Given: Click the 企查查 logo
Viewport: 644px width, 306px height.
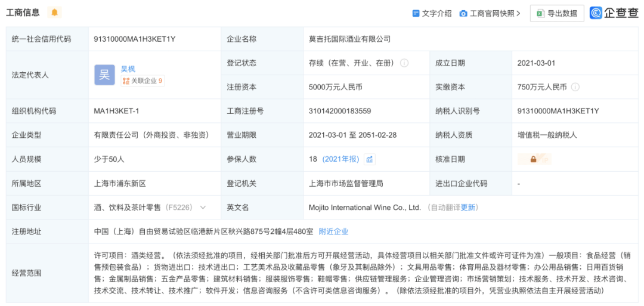Looking at the screenshot, I should (x=614, y=13).
